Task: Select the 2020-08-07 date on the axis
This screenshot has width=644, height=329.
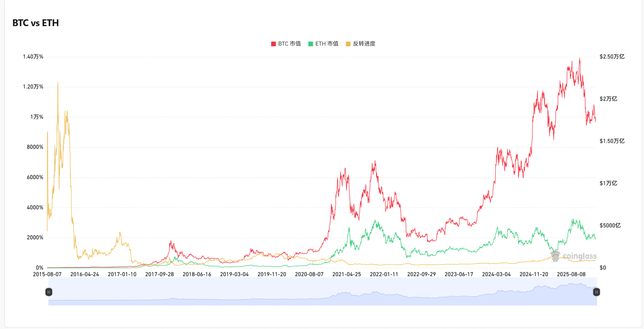Action: tap(309, 274)
